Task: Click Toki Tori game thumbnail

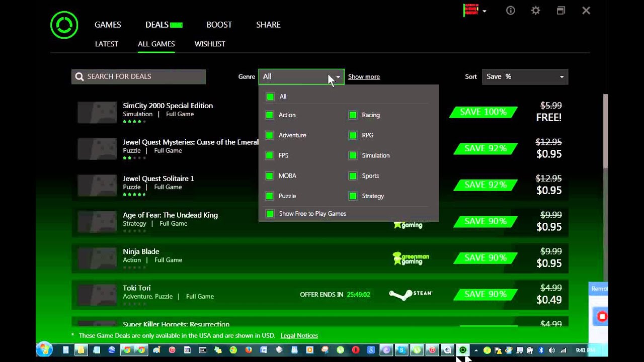Action: coord(97,295)
